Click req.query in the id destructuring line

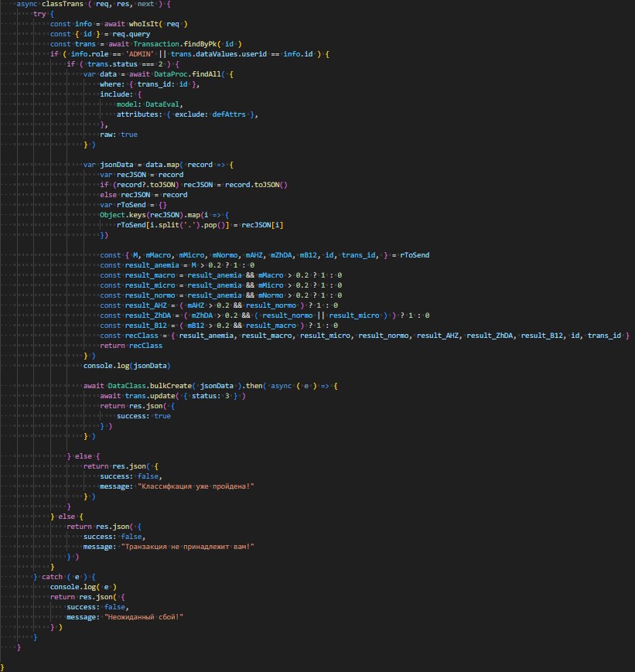[131, 34]
